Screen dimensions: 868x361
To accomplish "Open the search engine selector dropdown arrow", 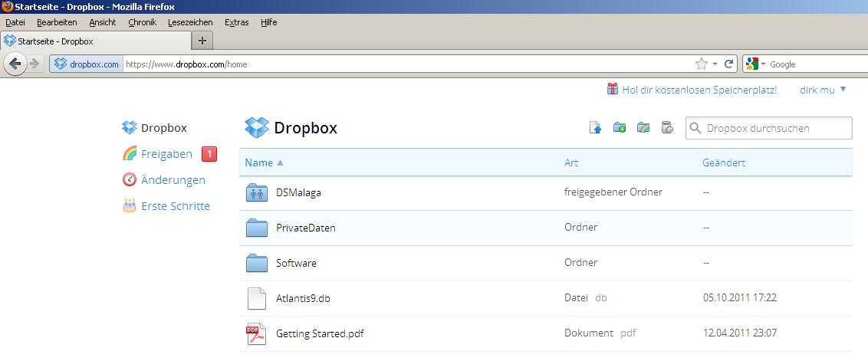I will tap(764, 64).
